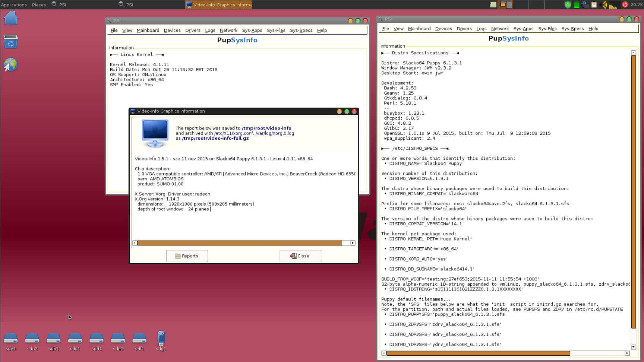Click the scroll up arrow in right PSI window

tap(633, 53)
